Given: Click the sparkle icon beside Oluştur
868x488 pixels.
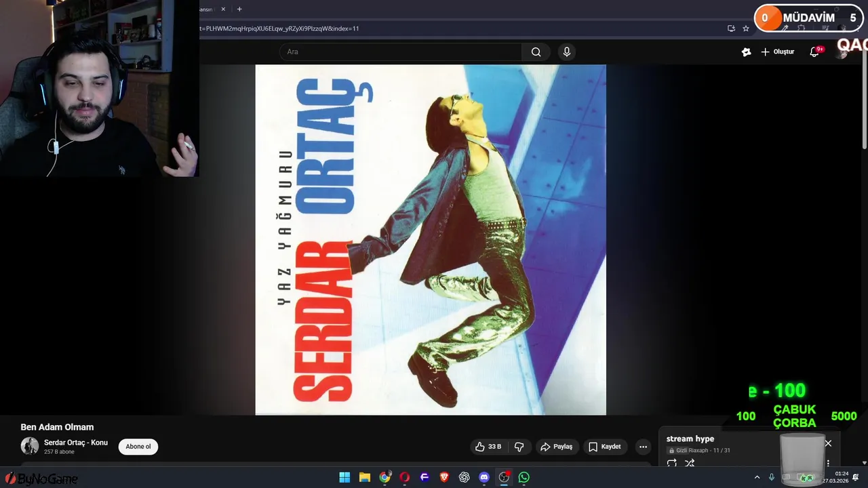Looking at the screenshot, I should pos(746,52).
